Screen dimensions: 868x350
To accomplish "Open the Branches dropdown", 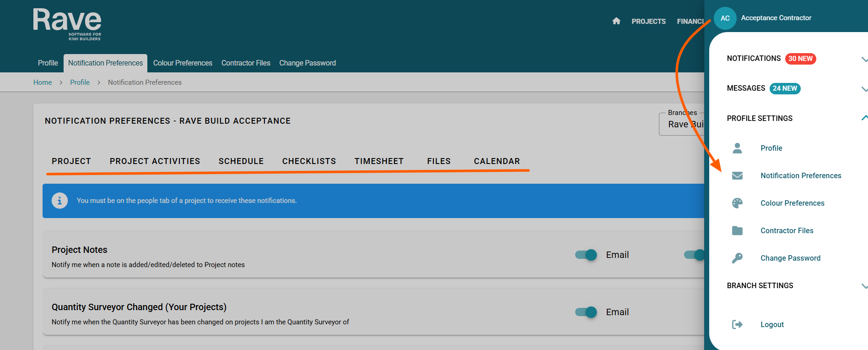I will 682,125.
